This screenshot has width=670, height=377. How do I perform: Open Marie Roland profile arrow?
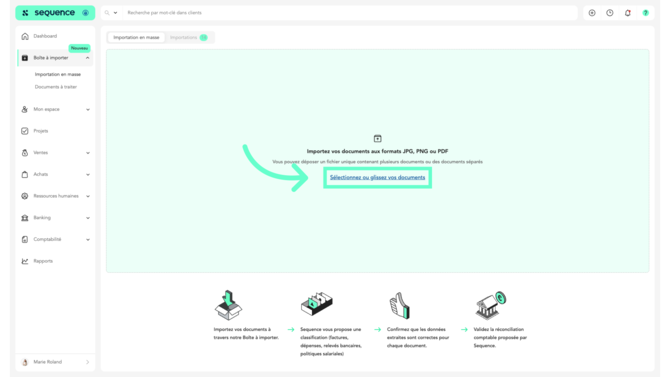point(88,362)
